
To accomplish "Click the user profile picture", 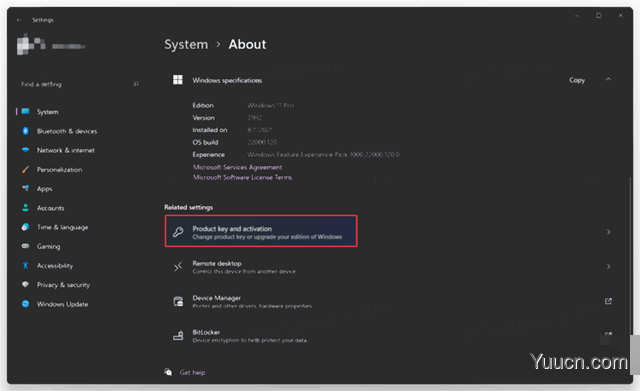I will click(31, 45).
